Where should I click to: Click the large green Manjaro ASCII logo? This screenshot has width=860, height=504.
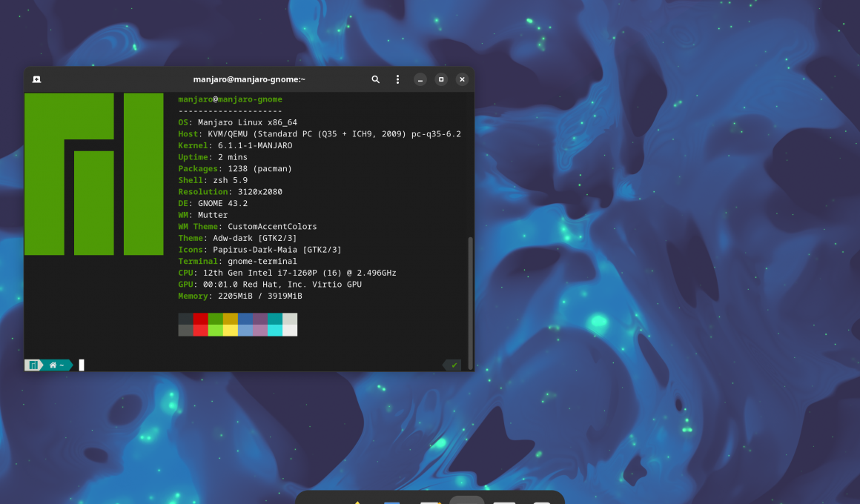pos(94,174)
